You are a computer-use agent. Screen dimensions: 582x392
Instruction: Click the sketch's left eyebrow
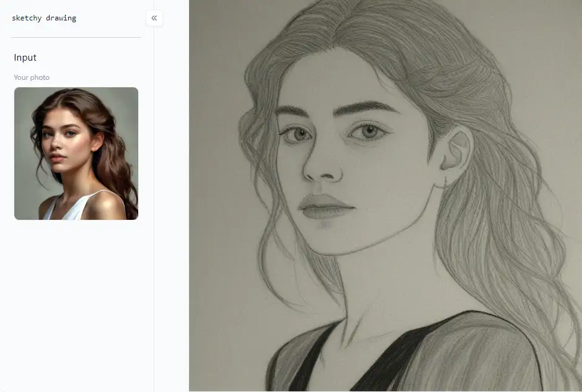click(297, 111)
